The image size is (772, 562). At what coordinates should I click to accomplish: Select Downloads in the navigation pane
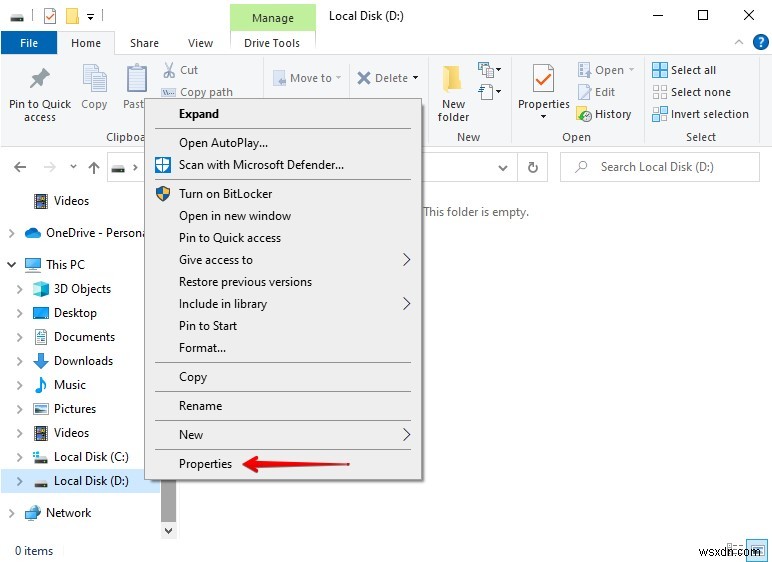click(x=83, y=361)
